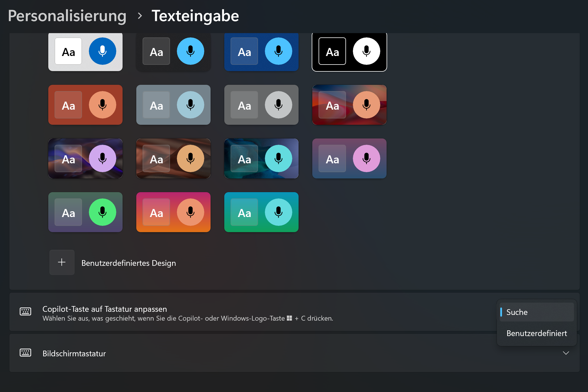This screenshot has width=588, height=392.
Task: Click the plus icon for custom design
Action: (x=62, y=262)
